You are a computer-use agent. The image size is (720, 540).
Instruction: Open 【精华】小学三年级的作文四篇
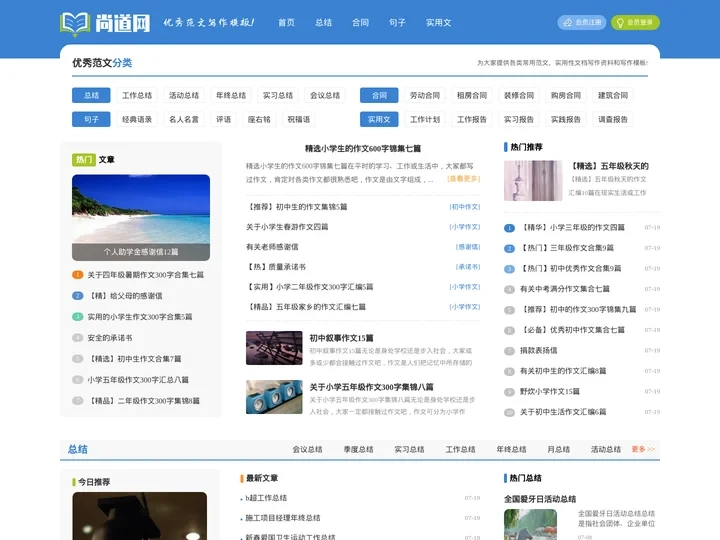coord(572,227)
